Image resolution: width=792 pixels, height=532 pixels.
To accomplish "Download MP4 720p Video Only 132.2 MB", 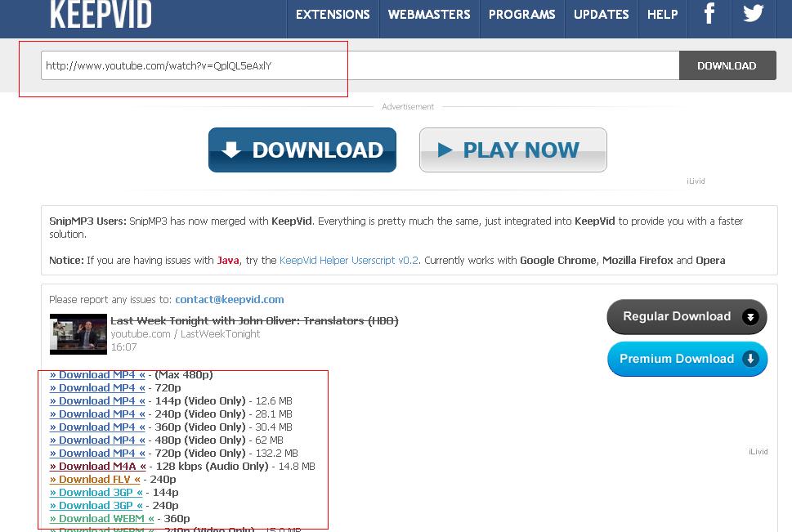I will tap(97, 454).
